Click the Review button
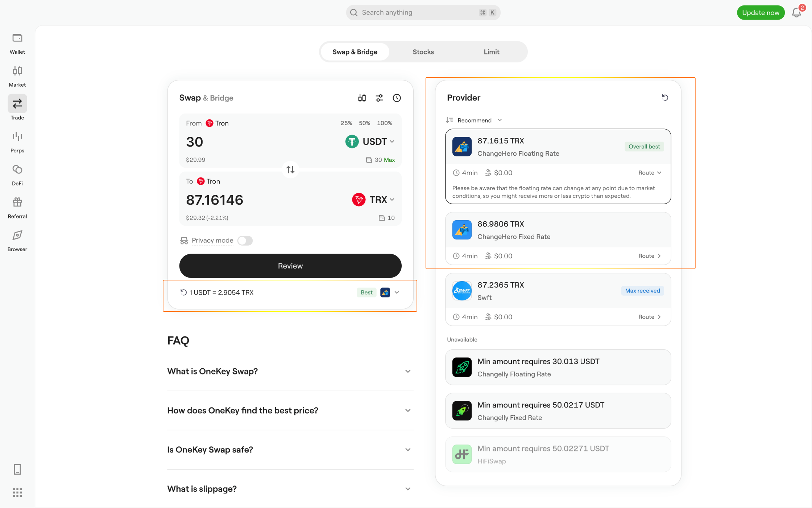The height and width of the screenshot is (508, 812). click(290, 266)
